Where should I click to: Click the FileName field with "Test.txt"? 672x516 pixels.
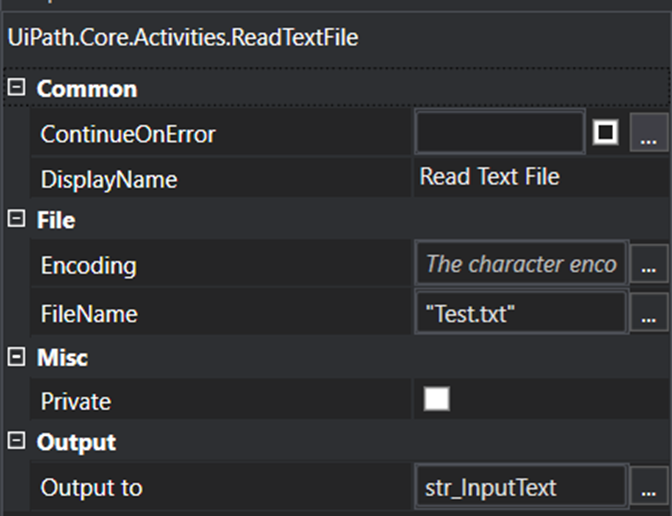click(x=521, y=313)
